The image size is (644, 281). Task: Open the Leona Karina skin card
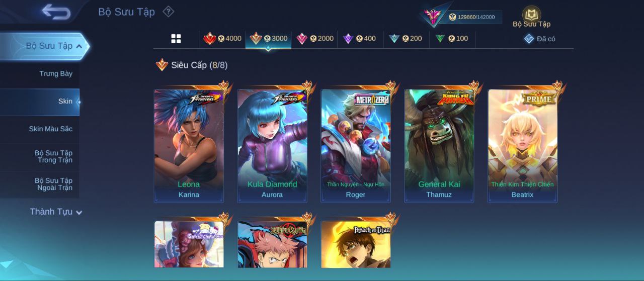tap(189, 146)
